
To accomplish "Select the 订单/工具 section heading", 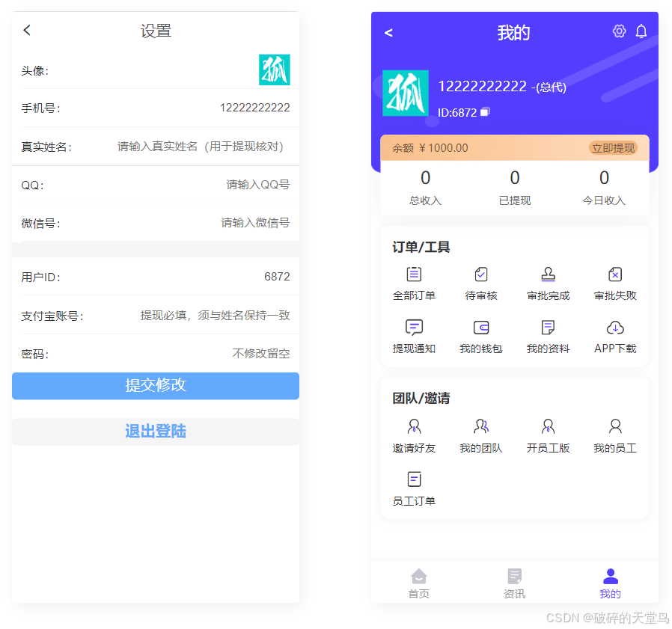I will click(421, 247).
